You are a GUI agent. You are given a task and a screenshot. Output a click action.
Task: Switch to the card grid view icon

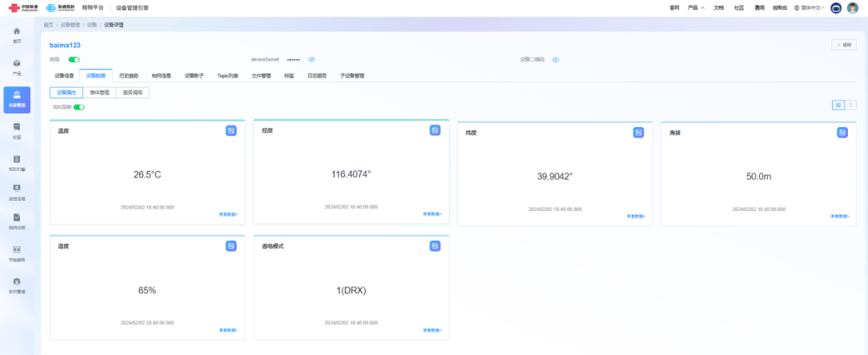[838, 105]
